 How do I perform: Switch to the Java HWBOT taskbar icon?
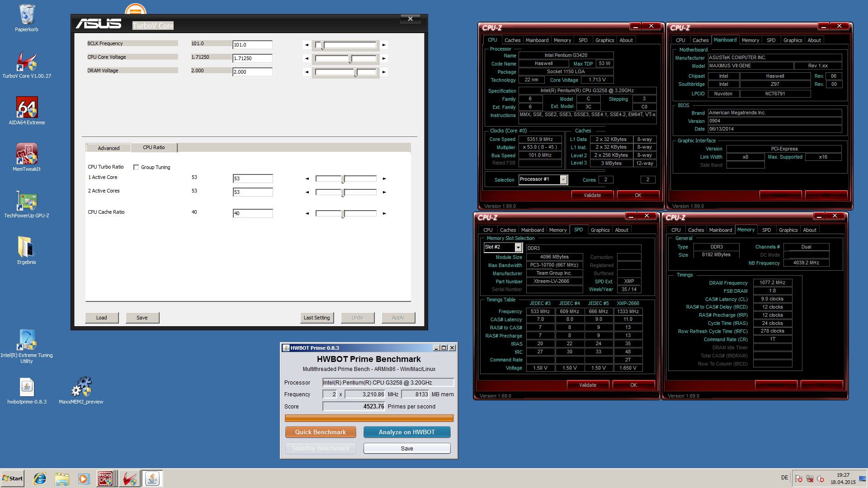152,479
